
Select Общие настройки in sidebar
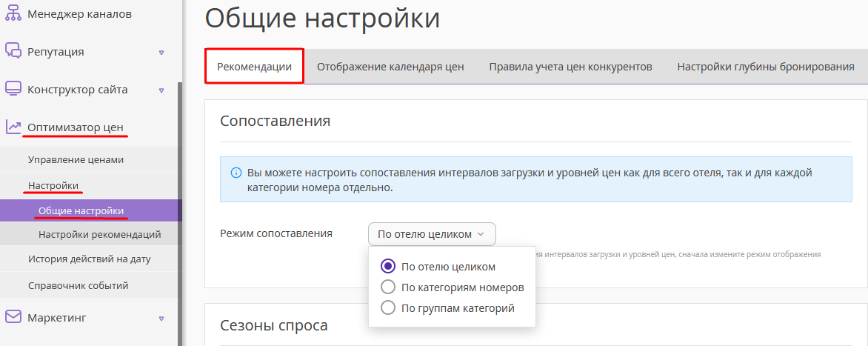89,210
